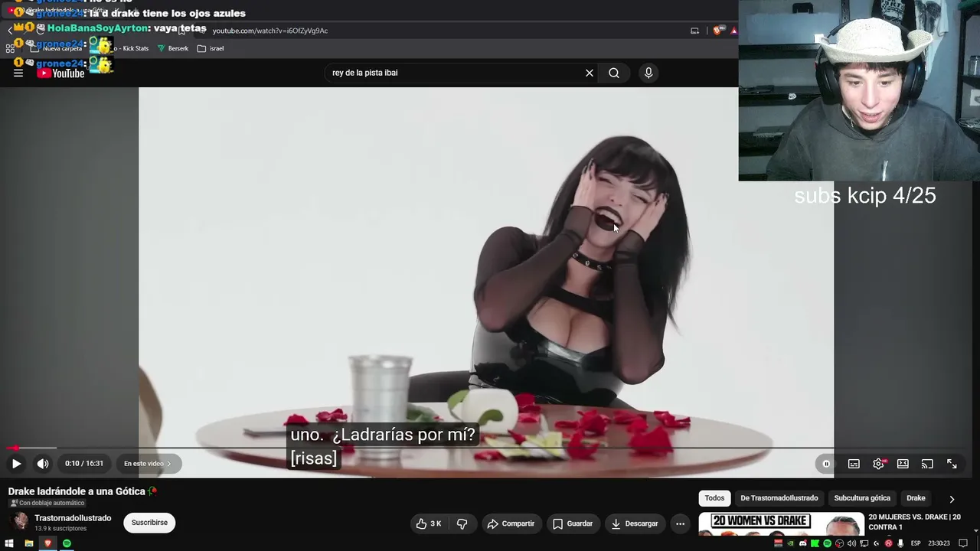Toggle the autoplay switch

tap(826, 464)
